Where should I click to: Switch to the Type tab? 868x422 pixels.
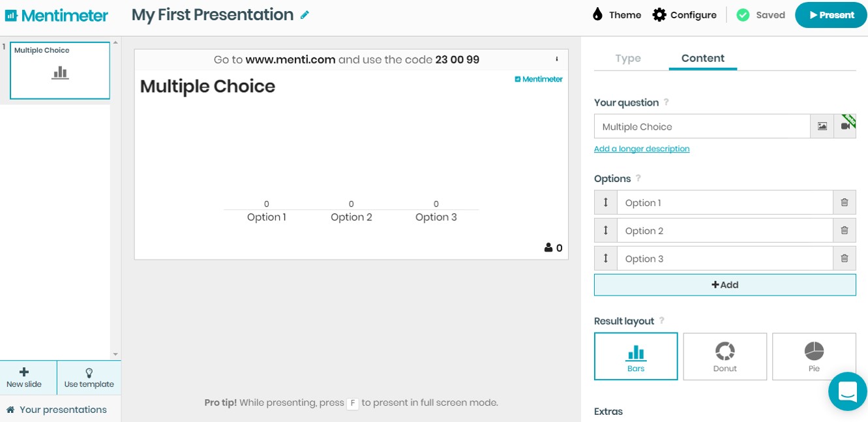[x=628, y=59]
